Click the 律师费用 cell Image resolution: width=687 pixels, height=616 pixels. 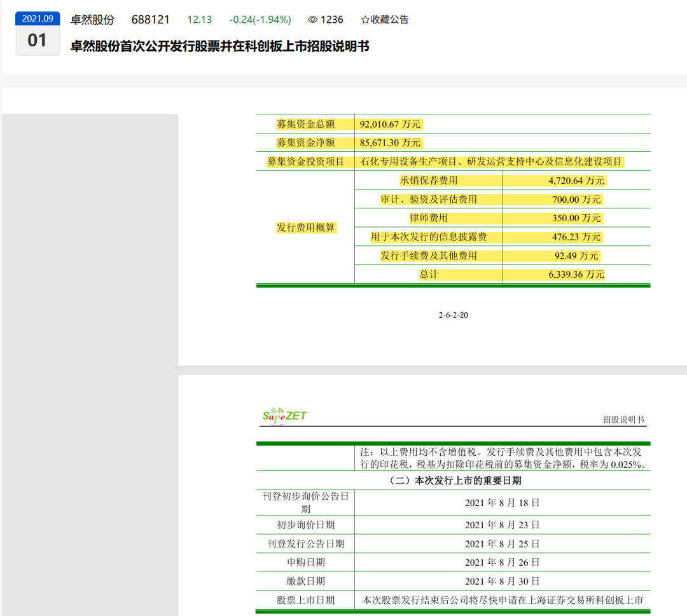click(x=428, y=218)
